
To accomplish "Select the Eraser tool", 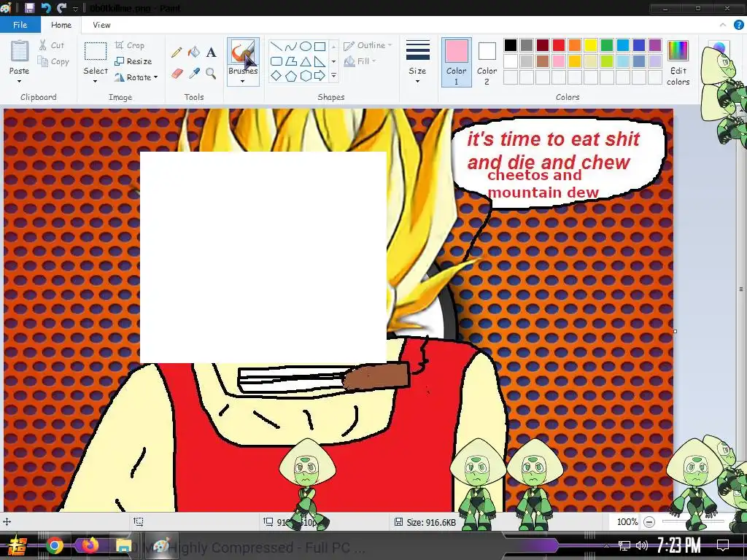I will (x=177, y=74).
